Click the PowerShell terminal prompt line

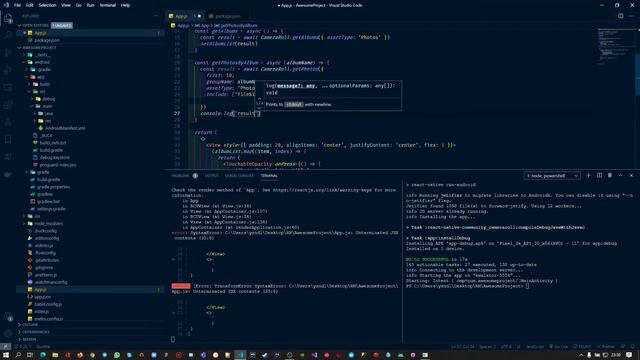click(x=467, y=286)
